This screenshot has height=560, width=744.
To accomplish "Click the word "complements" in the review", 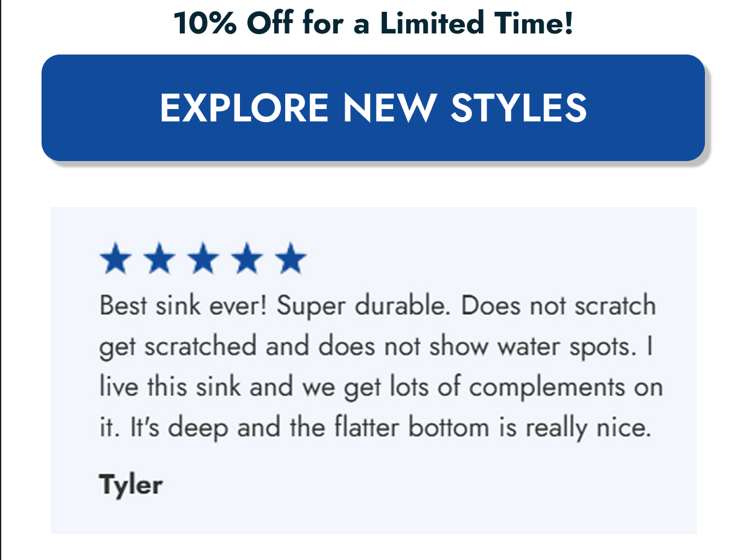I will click(x=547, y=388).
